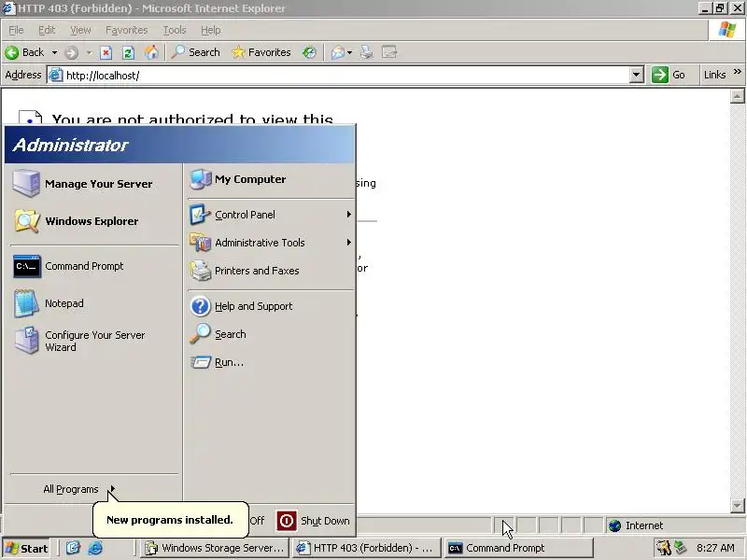Open the Favorites menu
The height and width of the screenshot is (560, 747).
click(127, 30)
